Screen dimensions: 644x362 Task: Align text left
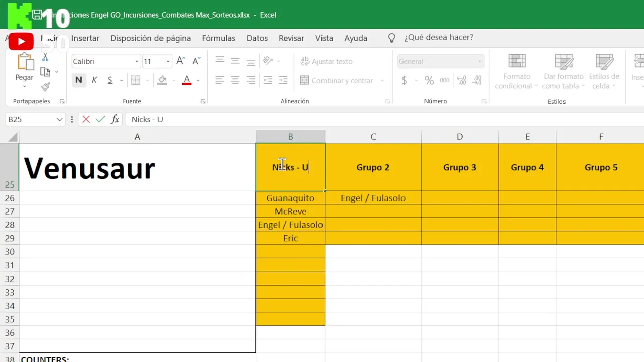tap(220, 80)
